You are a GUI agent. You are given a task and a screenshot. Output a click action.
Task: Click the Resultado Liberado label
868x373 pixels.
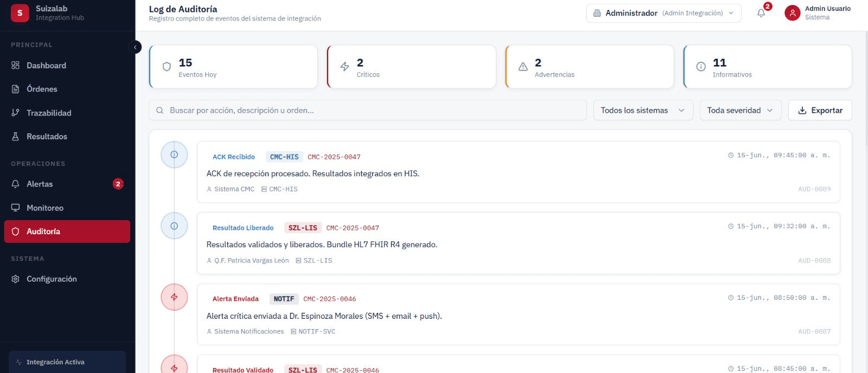[243, 228]
